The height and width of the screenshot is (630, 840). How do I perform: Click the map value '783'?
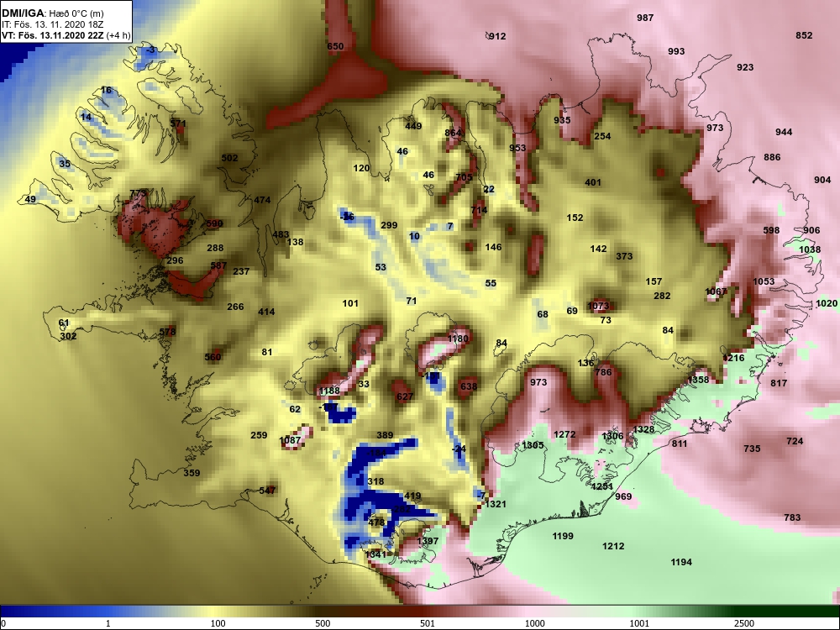coord(792,517)
